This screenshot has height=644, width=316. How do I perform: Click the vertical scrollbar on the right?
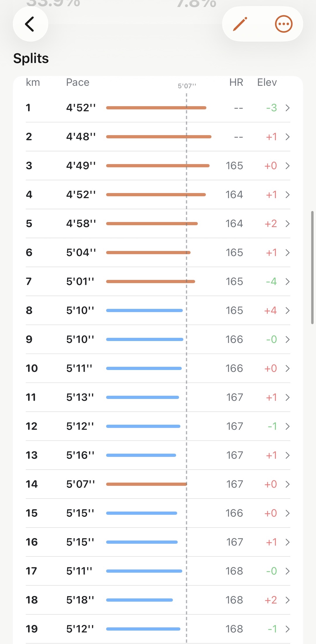312,267
